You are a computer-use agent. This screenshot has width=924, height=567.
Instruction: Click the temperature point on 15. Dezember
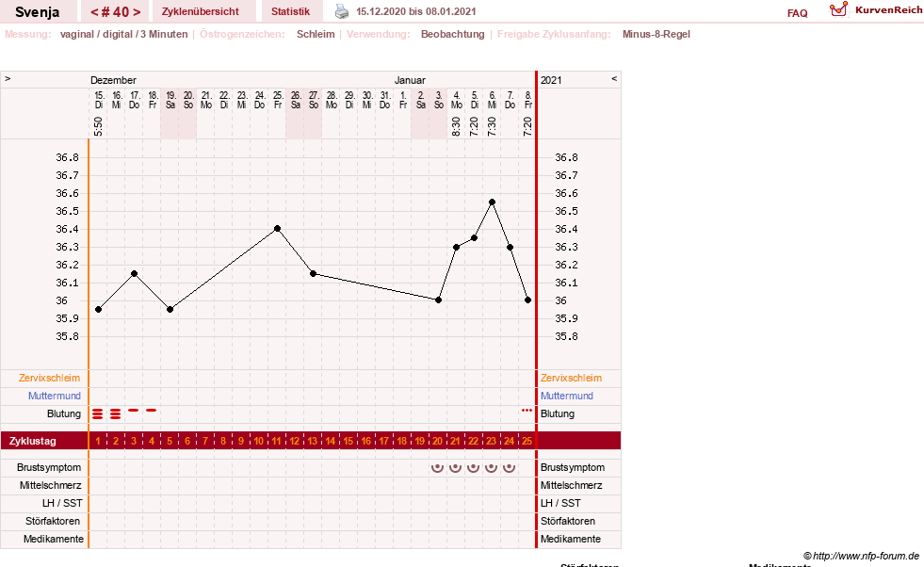tap(98, 310)
